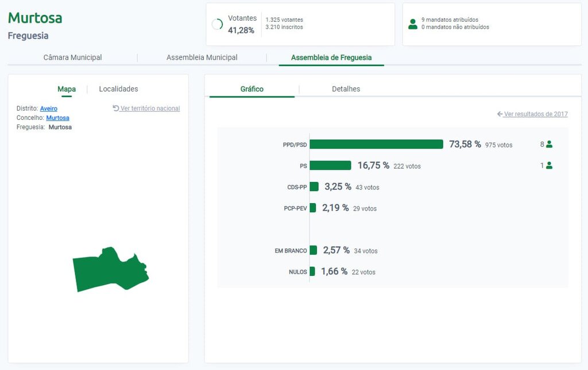This screenshot has height=370, width=588.
Task: Click the person icon beside PS's 1 mandate
Action: tap(549, 166)
